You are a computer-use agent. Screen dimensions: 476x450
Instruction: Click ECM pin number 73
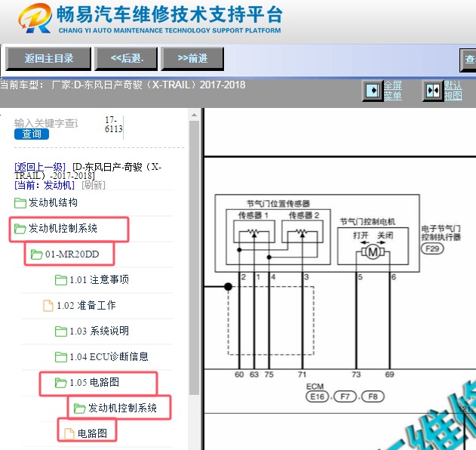[356, 374]
